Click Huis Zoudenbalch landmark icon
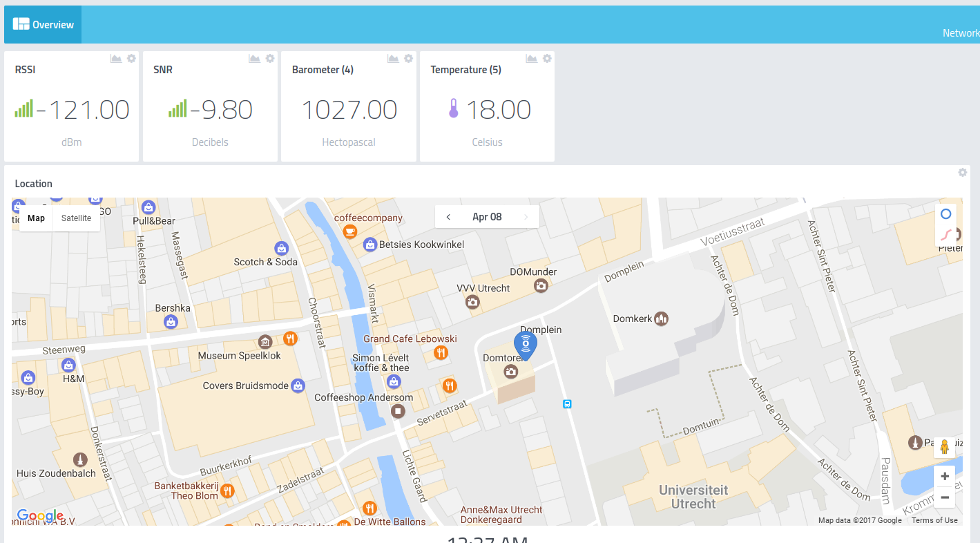This screenshot has height=543, width=980. pyautogui.click(x=80, y=459)
